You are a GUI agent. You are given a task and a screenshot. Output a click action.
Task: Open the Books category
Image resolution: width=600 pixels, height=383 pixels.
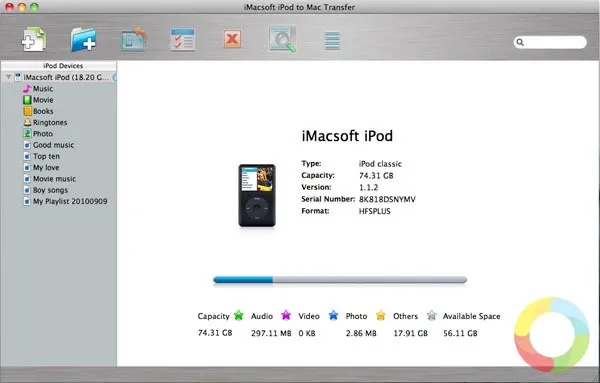coord(43,111)
